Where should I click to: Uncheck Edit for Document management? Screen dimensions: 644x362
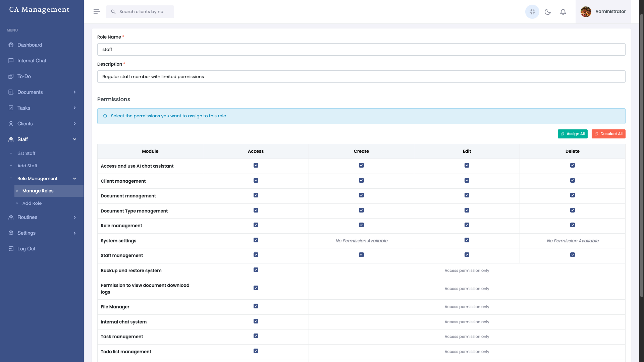tap(467, 195)
